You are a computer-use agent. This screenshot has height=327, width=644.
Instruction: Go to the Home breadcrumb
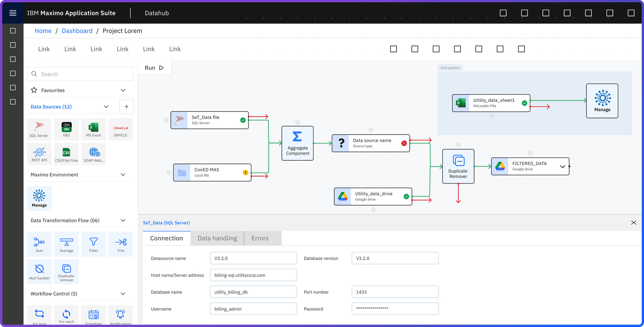coord(43,31)
